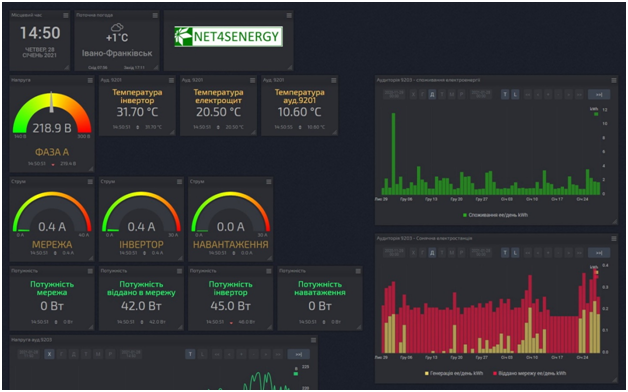Click the 218.9 В voltage gauge reading
The height and width of the screenshot is (392, 628).
52,128
